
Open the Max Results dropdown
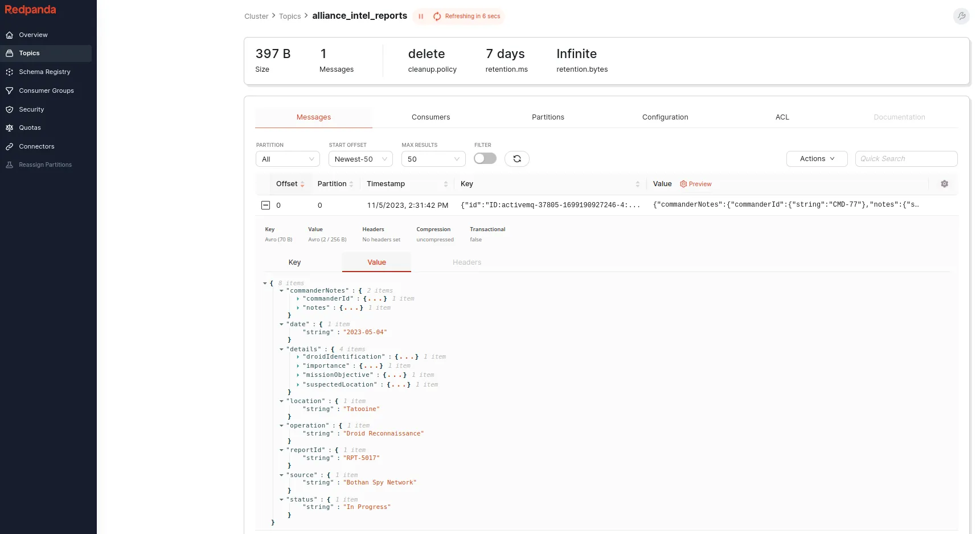(433, 159)
